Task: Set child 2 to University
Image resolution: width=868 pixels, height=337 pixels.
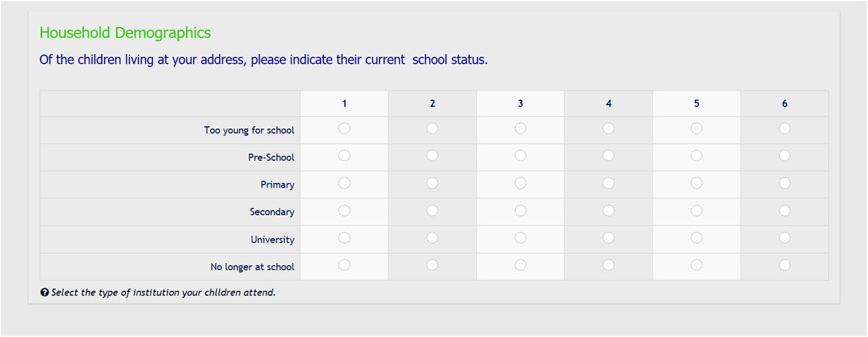Action: 432,238
